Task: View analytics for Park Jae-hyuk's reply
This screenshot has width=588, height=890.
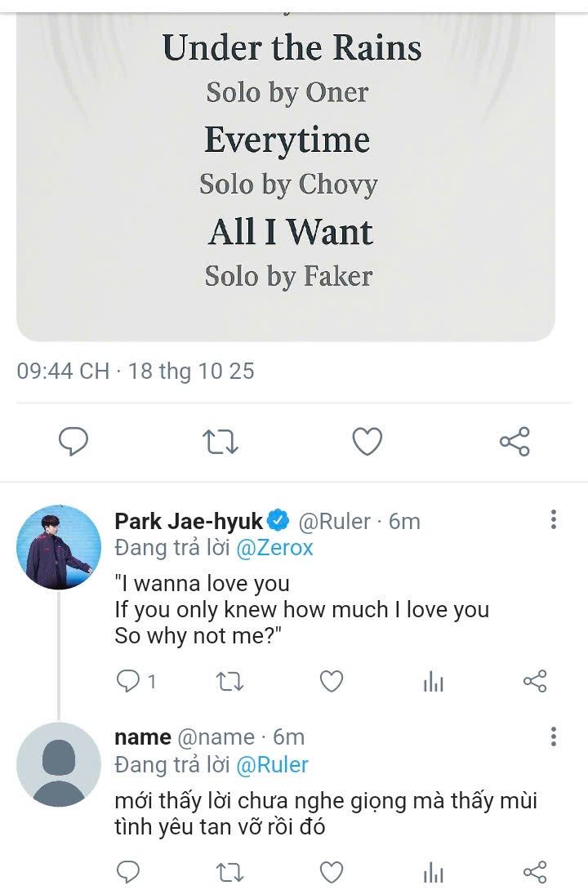Action: 434,682
